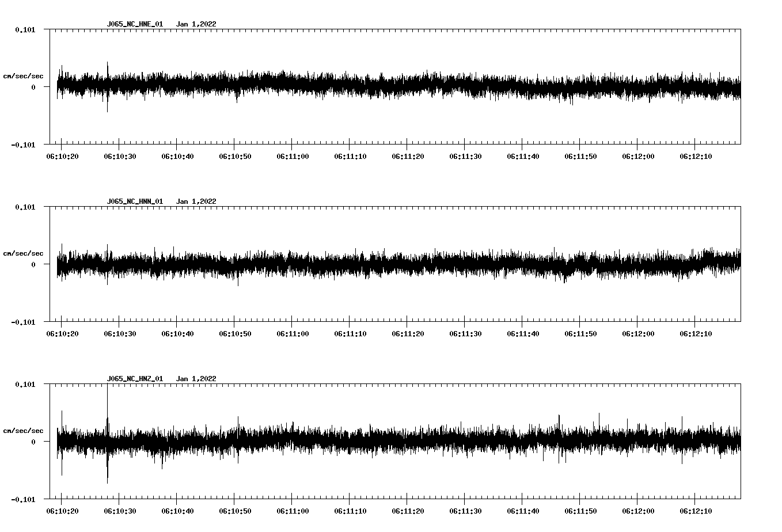The width and height of the screenshot is (782, 532).
Task: Click the 0.101 upper limit of the HNE plot
Action: coord(25,29)
